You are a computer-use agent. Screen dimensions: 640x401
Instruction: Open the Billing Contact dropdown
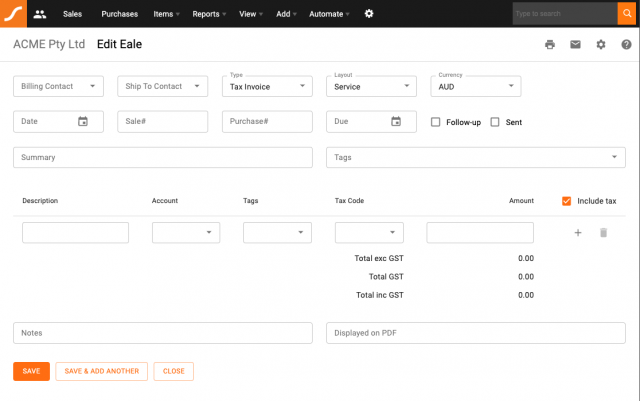point(58,86)
